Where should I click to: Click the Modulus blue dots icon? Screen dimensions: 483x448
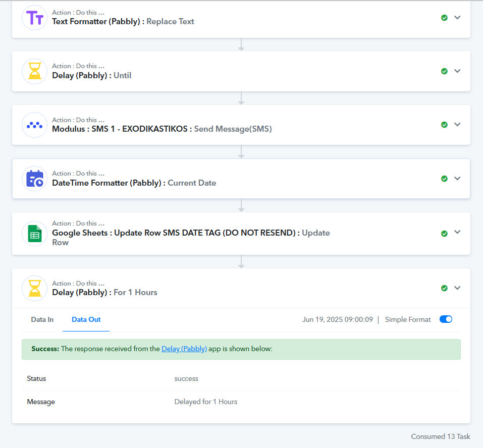(x=34, y=125)
